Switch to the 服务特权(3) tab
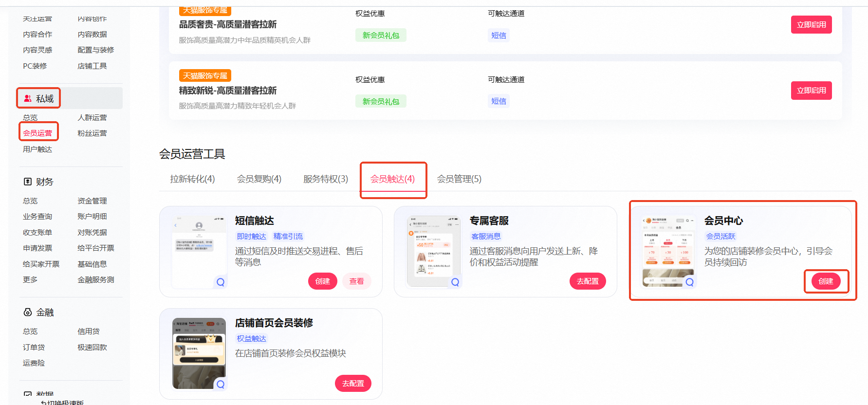 point(326,179)
